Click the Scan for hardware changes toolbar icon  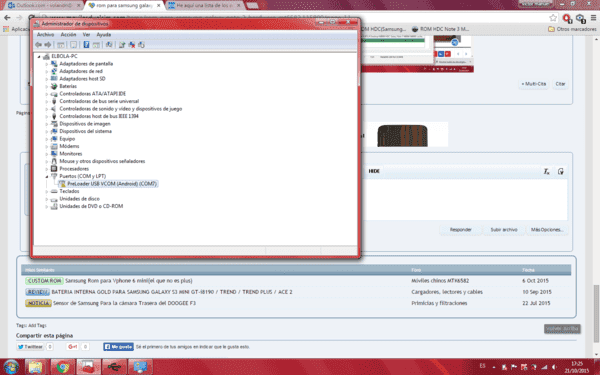(x=109, y=45)
